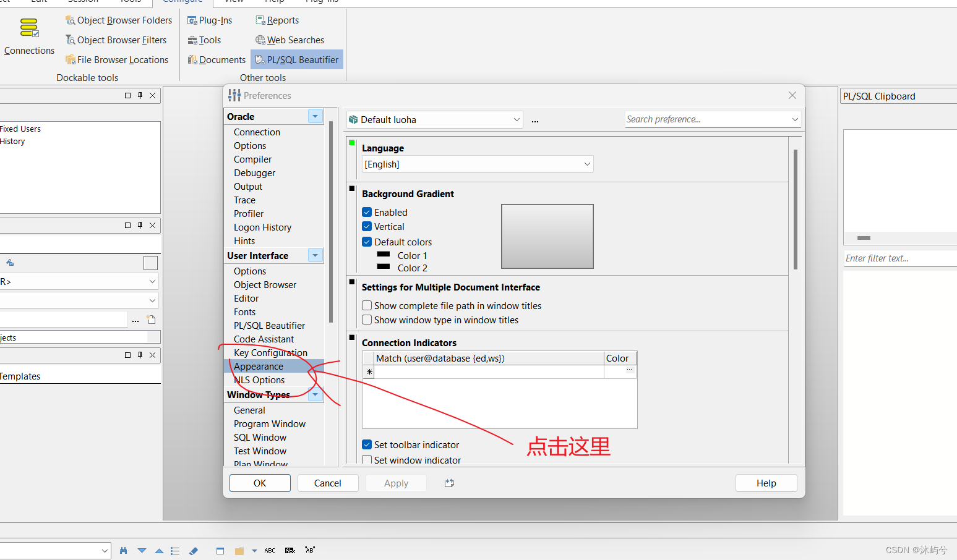Expand the Window Types category dropdown
The width and height of the screenshot is (957, 560).
(x=315, y=394)
